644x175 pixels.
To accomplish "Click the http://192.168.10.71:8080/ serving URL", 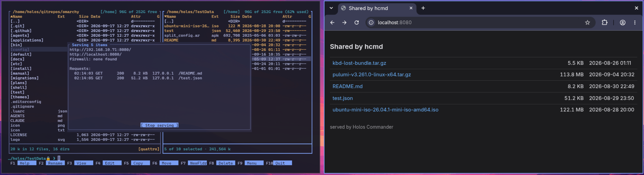I will point(100,50).
